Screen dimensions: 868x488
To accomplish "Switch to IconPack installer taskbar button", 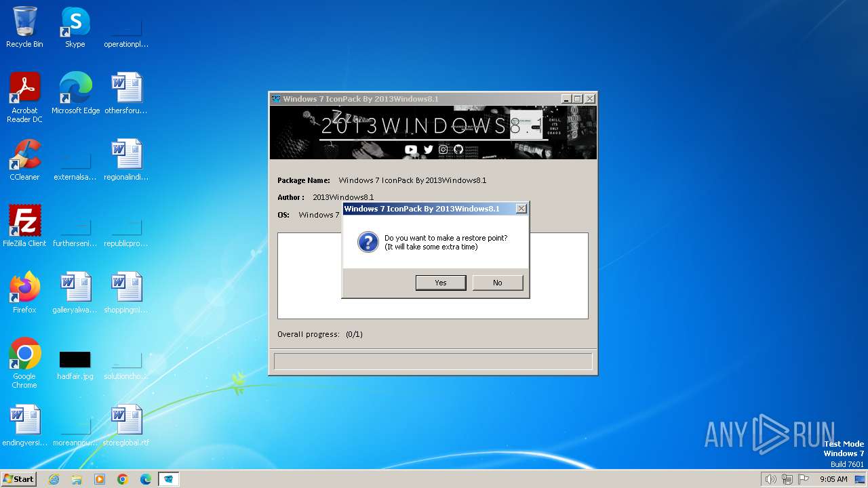I will click(x=169, y=479).
